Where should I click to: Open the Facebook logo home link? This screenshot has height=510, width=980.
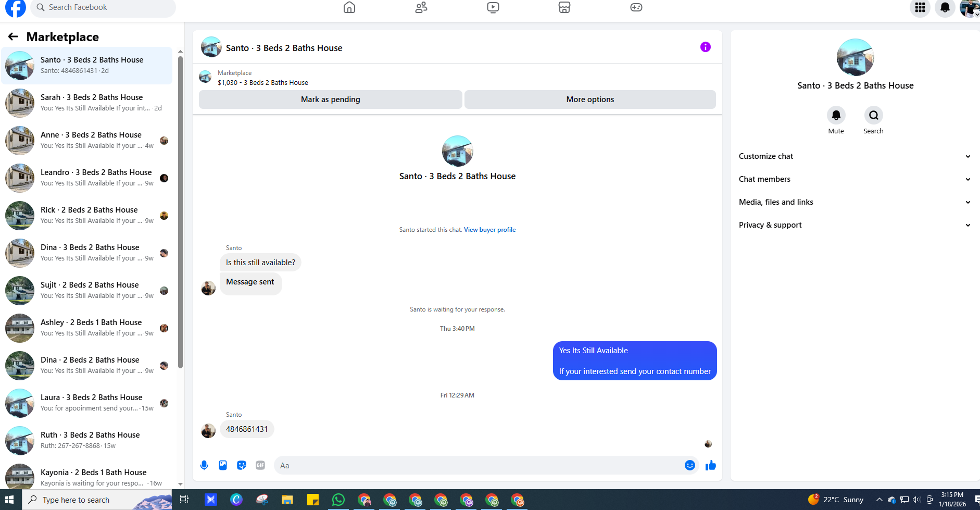tap(16, 8)
